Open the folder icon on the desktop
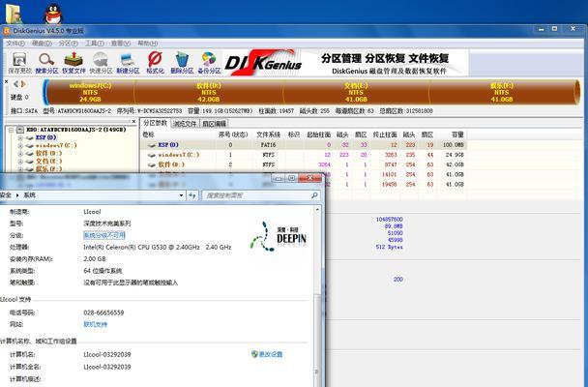588x387 pixels. [x=14, y=14]
